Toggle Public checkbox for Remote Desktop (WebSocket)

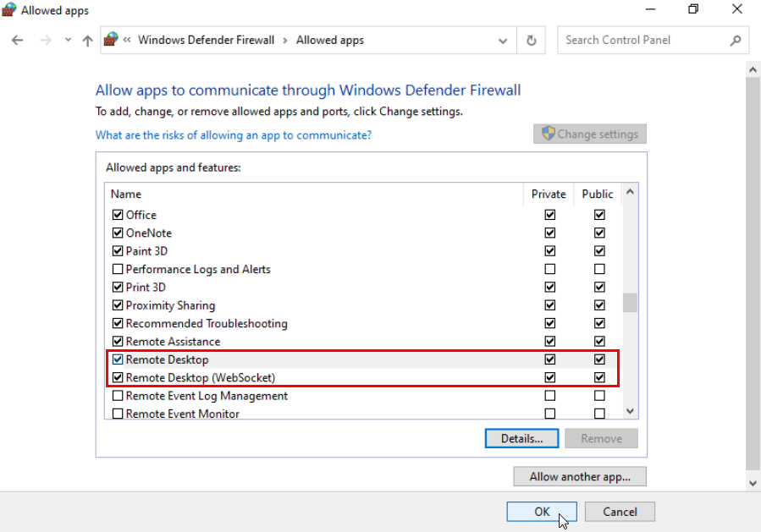(599, 377)
